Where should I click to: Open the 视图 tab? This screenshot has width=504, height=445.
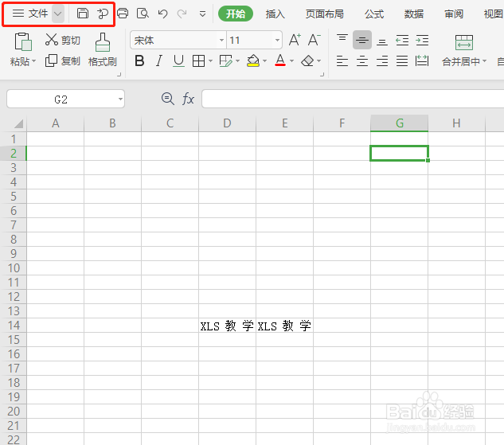[x=494, y=14]
